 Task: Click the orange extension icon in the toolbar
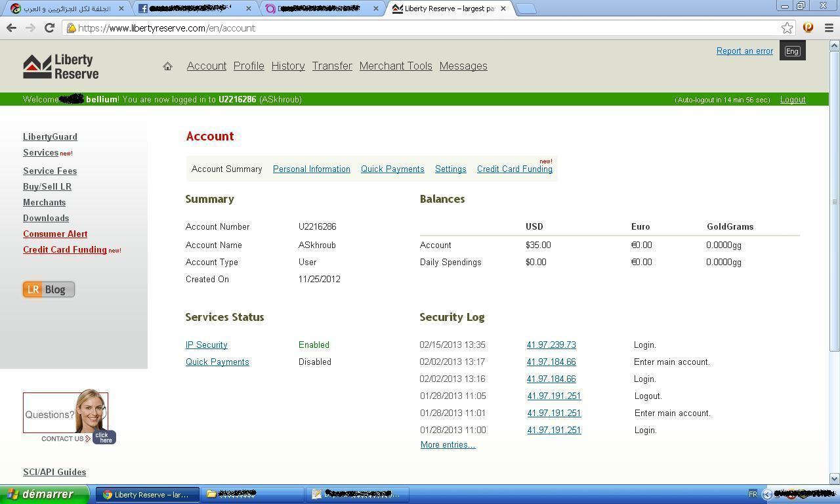click(x=808, y=28)
